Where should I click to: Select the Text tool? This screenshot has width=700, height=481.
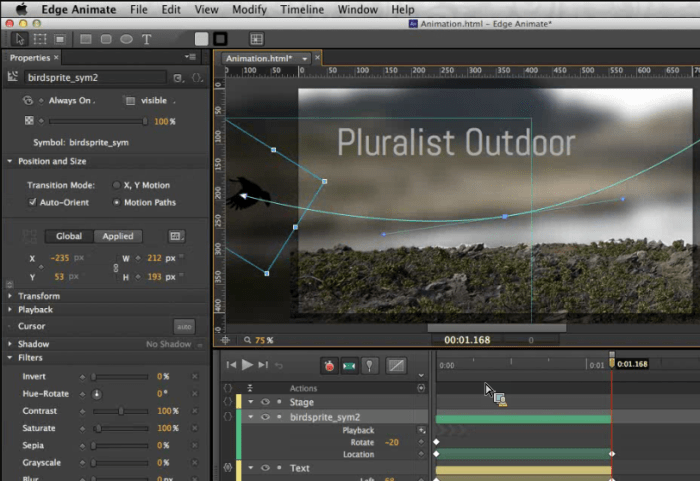tap(146, 39)
